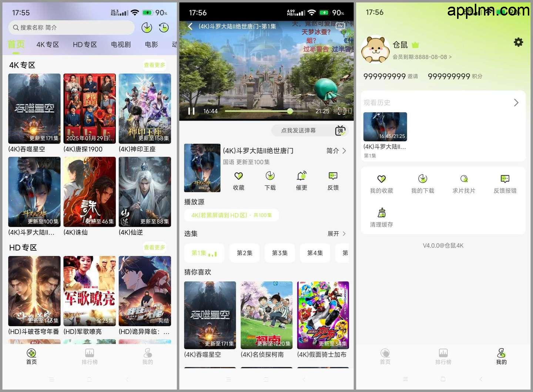
Task: Open the watch history clock icon
Action: [164, 28]
